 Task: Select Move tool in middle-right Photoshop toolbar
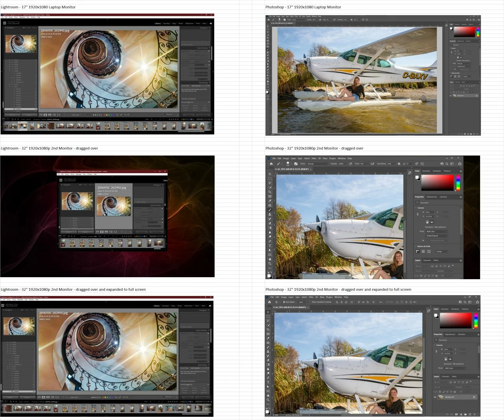(270, 174)
